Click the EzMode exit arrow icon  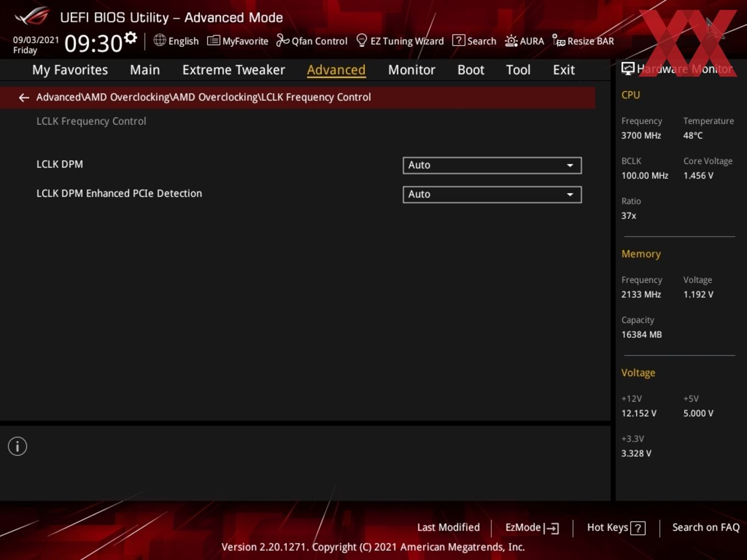click(551, 528)
